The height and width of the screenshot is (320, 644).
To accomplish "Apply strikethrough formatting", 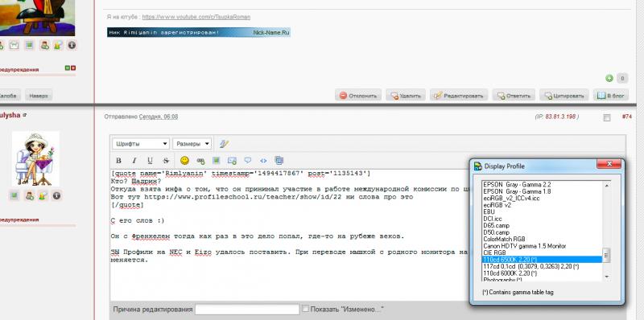I will tap(166, 161).
